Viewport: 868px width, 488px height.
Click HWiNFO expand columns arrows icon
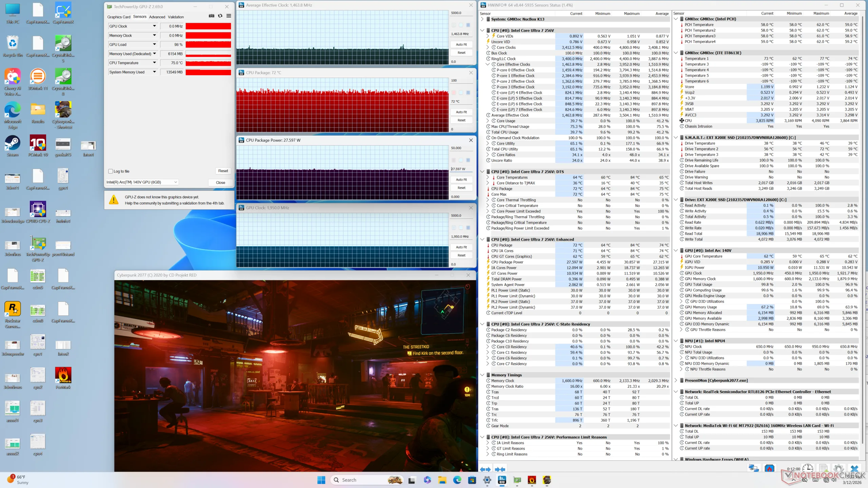(485, 469)
